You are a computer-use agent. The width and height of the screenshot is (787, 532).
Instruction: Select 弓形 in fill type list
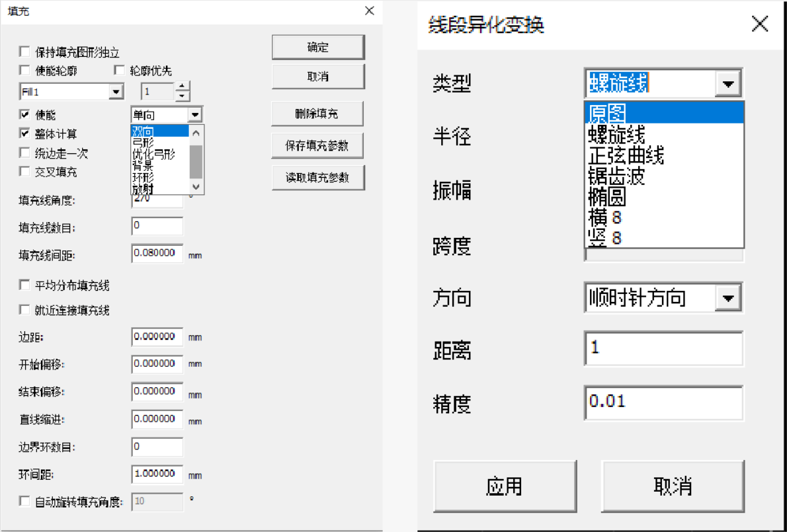click(160, 143)
